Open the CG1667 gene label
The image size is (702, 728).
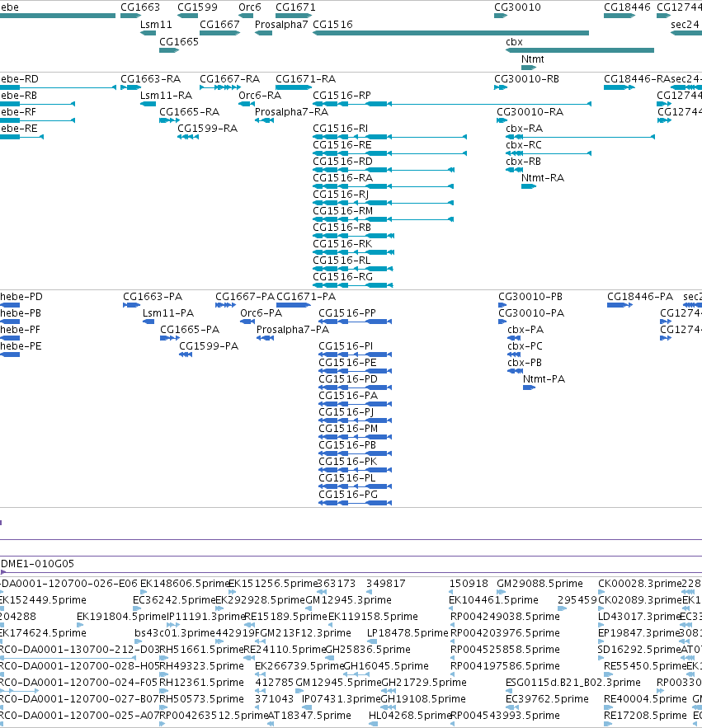pos(219,25)
